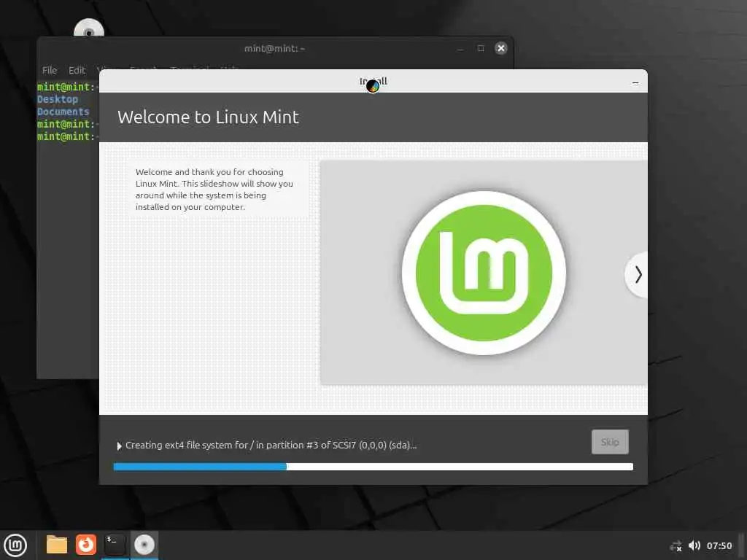Switch to the Terminal taskbar entry
The image size is (747, 560).
click(115, 545)
